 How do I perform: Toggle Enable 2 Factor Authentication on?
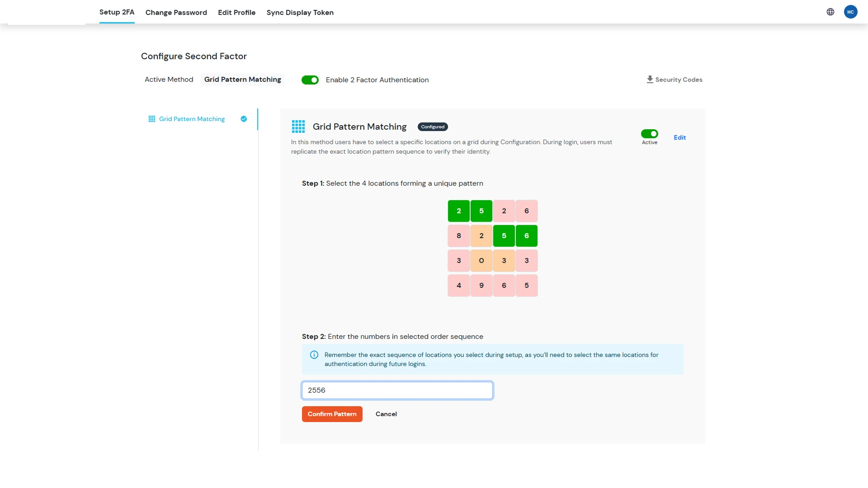(x=310, y=80)
